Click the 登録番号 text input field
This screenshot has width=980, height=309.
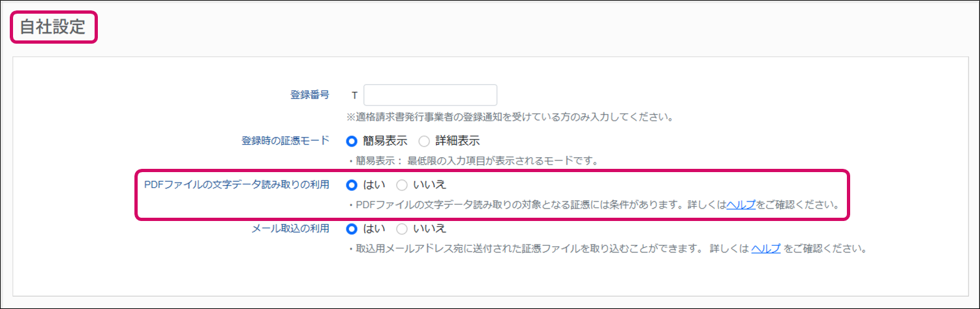[430, 95]
